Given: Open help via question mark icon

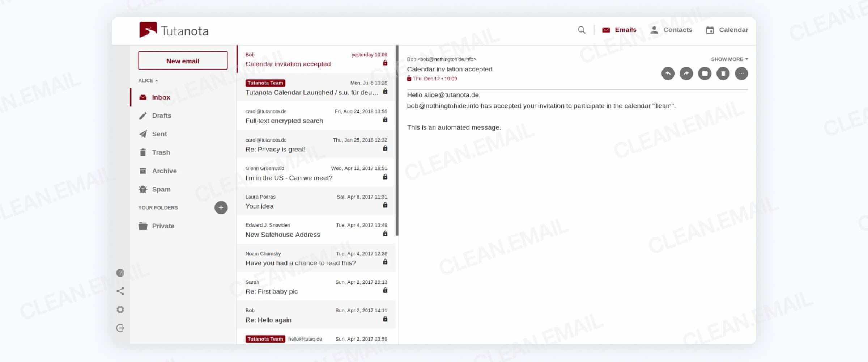Looking at the screenshot, I should pos(120,273).
